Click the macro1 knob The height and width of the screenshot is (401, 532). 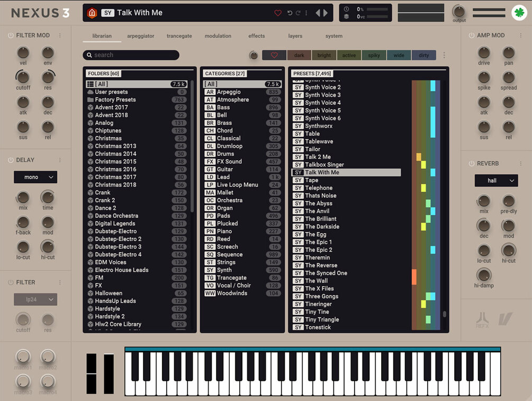(x=23, y=357)
